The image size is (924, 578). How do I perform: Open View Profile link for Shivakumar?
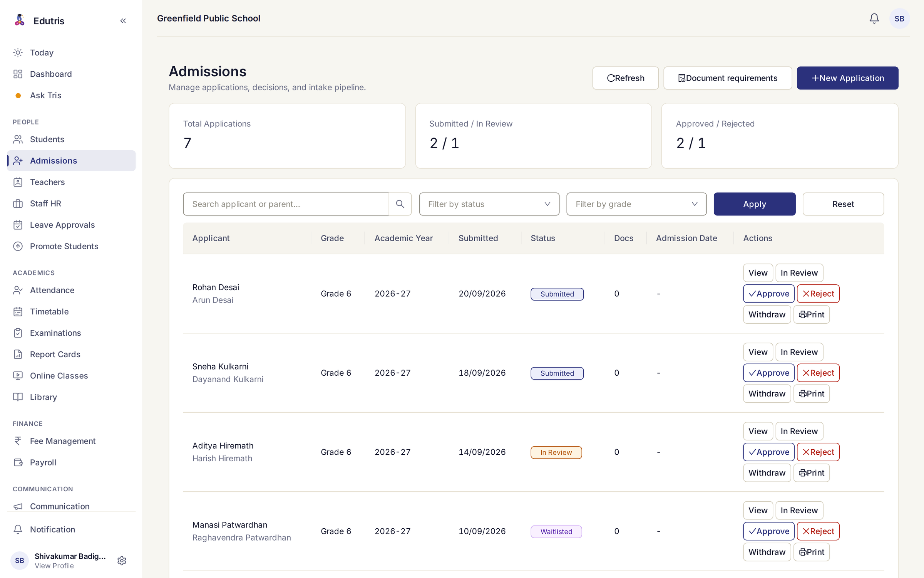54,566
